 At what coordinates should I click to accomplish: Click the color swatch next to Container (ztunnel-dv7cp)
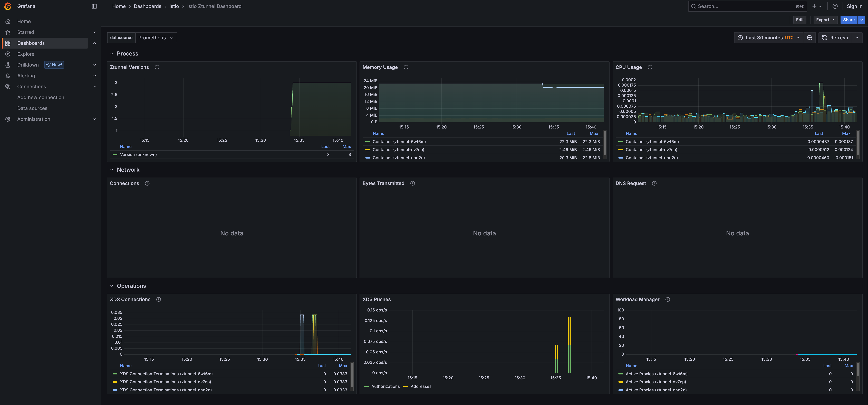368,149
